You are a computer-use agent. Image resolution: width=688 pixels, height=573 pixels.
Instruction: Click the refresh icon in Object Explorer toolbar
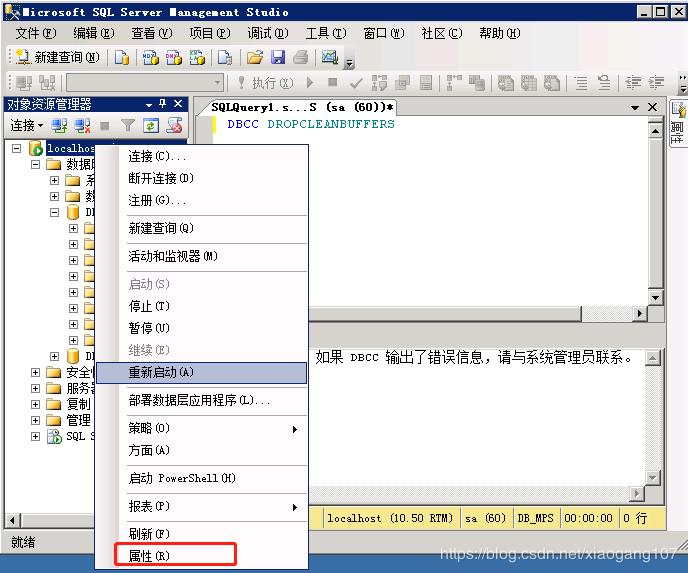pos(150,126)
